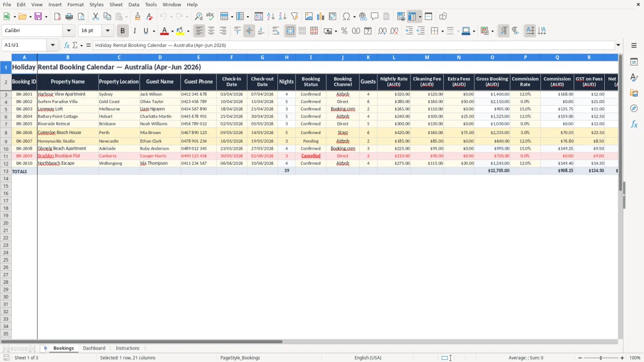Insert special character omega icon

(347, 17)
